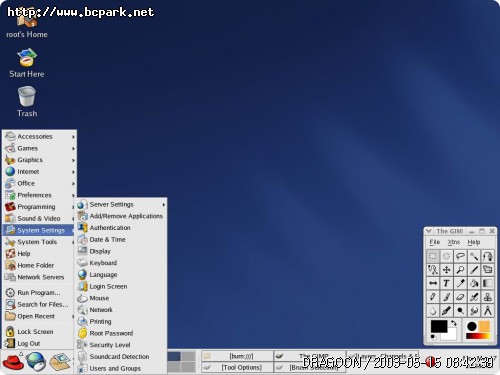Choose Lock Screen

(39, 332)
